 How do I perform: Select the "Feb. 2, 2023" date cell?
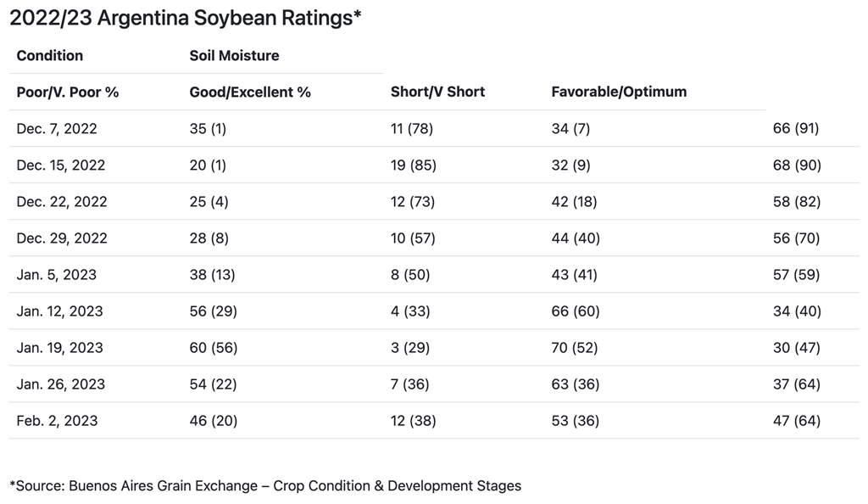[57, 421]
